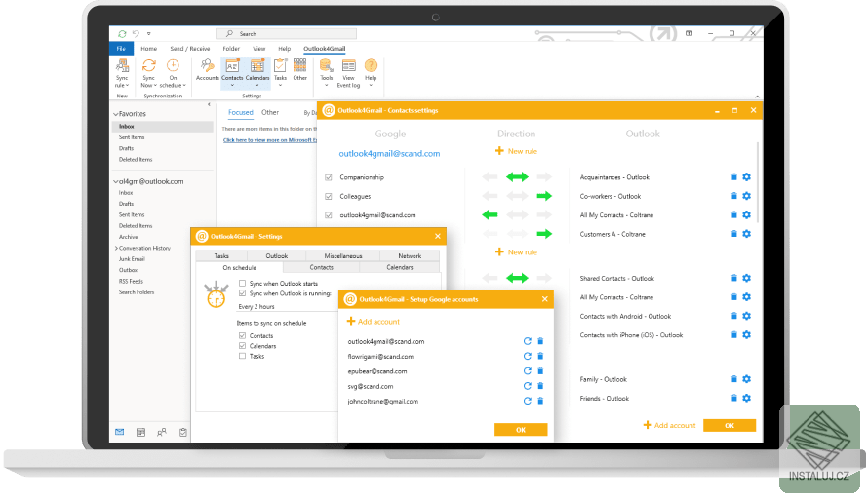
Task: Open the Accounts ribbon icon
Action: coord(208,70)
